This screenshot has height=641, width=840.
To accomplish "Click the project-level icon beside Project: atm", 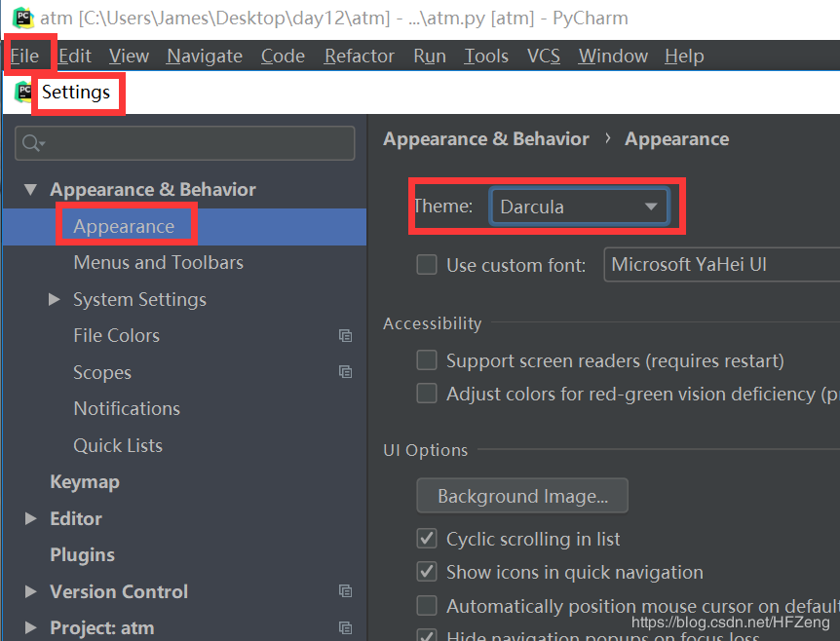I will click(x=346, y=627).
